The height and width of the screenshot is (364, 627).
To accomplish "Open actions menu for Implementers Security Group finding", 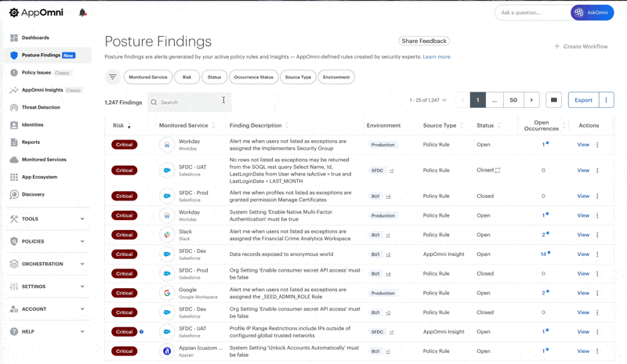I will pyautogui.click(x=597, y=145).
